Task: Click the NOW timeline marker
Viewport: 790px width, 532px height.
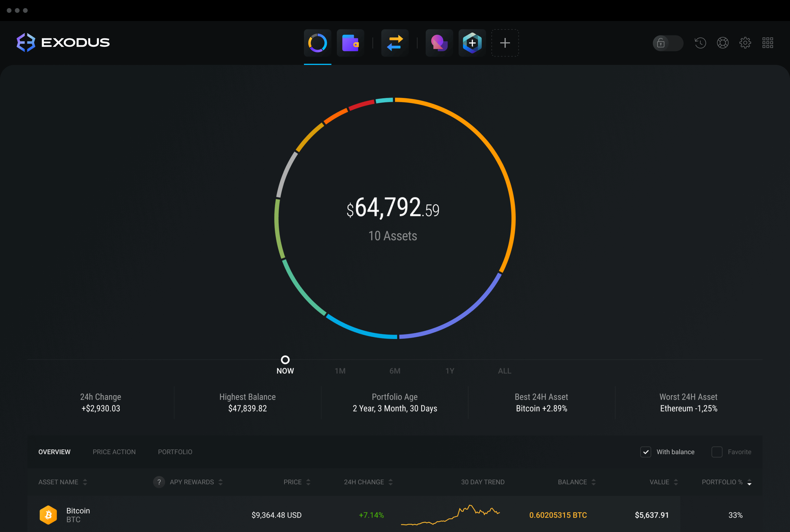Action: [x=285, y=359]
